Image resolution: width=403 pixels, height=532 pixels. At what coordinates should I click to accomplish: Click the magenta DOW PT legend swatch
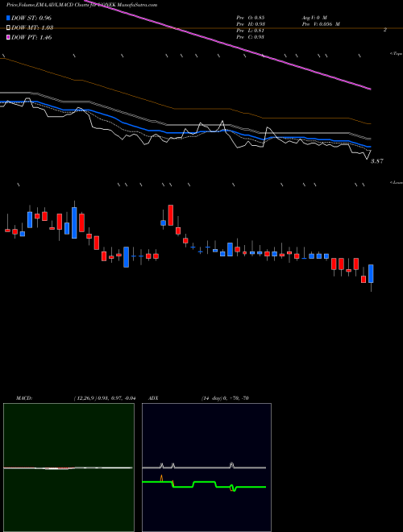pos(8,37)
